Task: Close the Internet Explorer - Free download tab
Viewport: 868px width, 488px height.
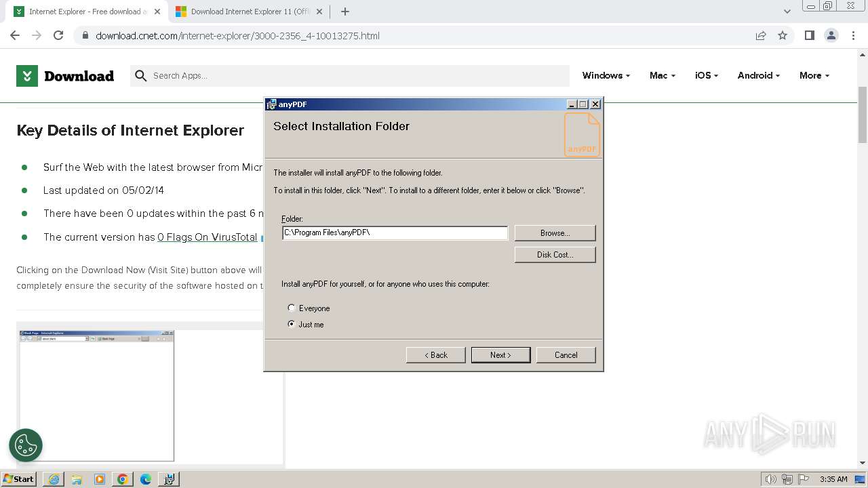Action: click(158, 12)
